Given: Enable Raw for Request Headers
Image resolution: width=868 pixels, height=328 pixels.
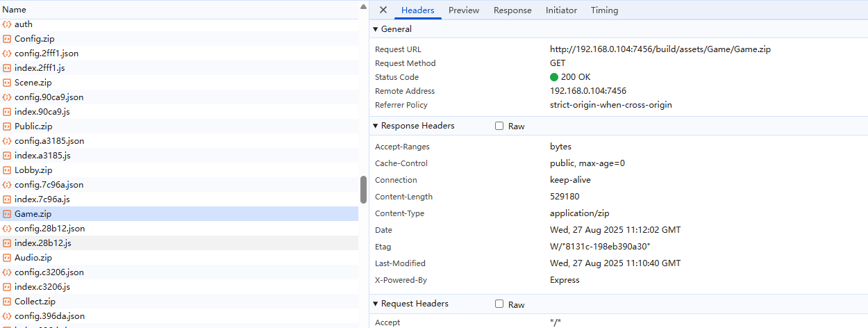Looking at the screenshot, I should 499,304.
